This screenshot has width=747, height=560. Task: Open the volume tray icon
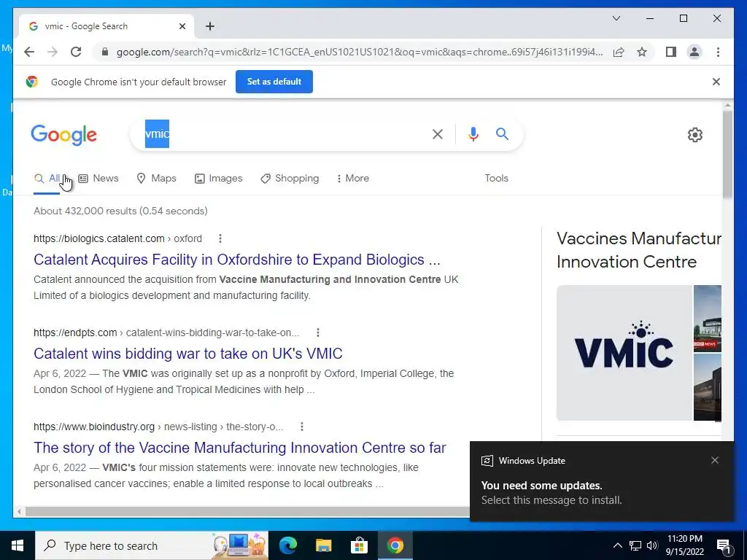coord(652,545)
